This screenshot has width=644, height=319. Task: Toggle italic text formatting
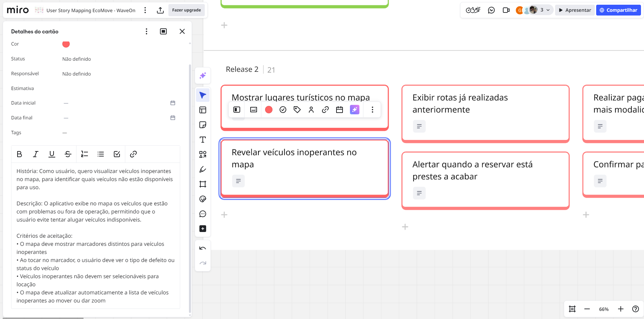pos(36,154)
